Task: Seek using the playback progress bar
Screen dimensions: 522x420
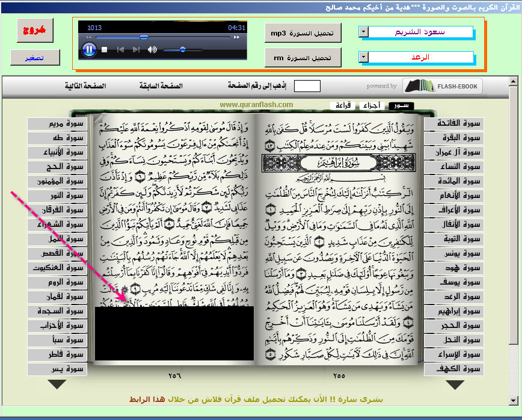Action: (x=163, y=37)
